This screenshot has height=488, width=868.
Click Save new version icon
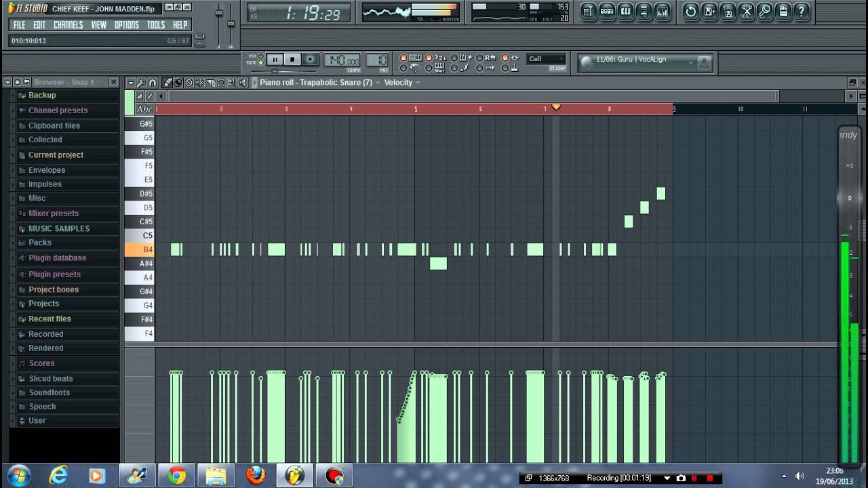709,11
